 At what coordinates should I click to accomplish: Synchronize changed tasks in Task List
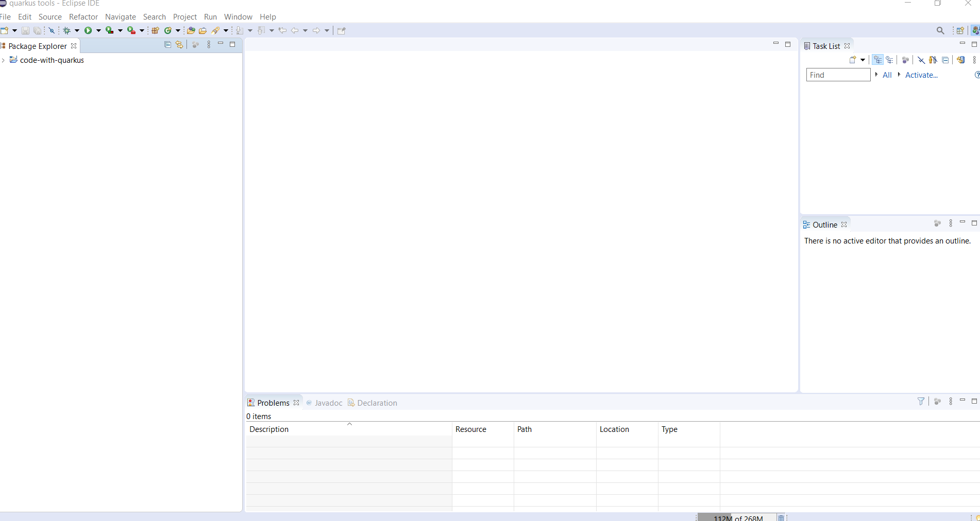click(960, 60)
